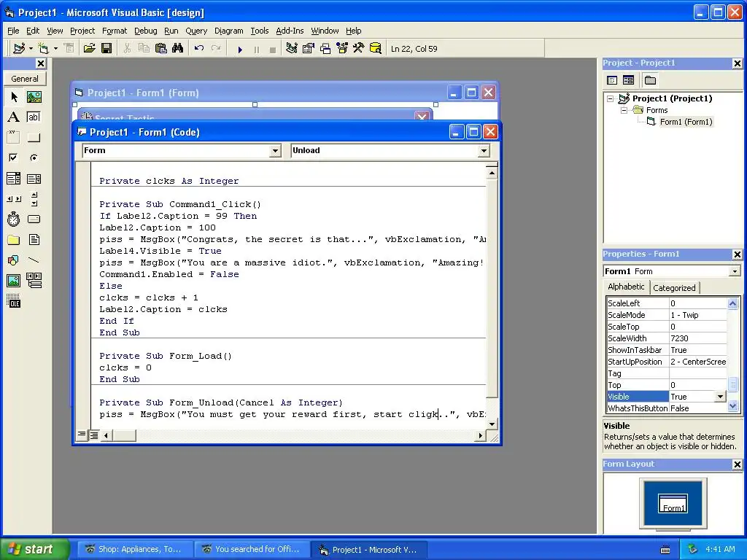The height and width of the screenshot is (560, 747).
Task: Select the HScrollBar control tool
Action: (14, 199)
